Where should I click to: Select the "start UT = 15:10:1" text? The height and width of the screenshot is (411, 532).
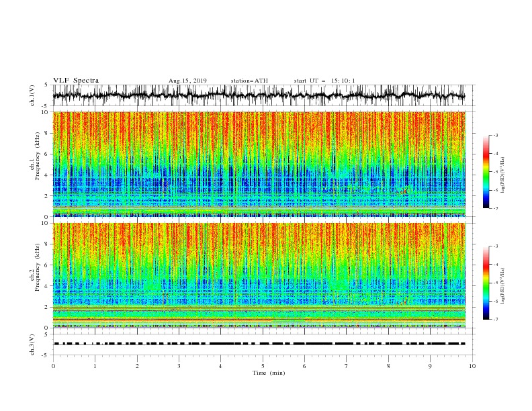point(324,81)
